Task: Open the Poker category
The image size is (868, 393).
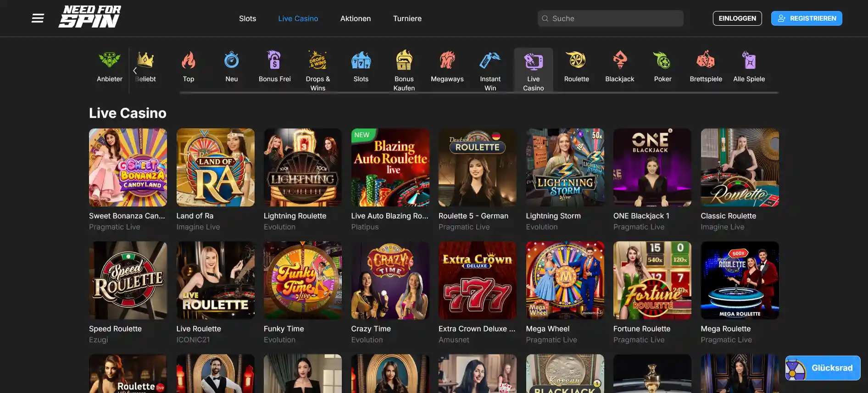Action: 663,67
